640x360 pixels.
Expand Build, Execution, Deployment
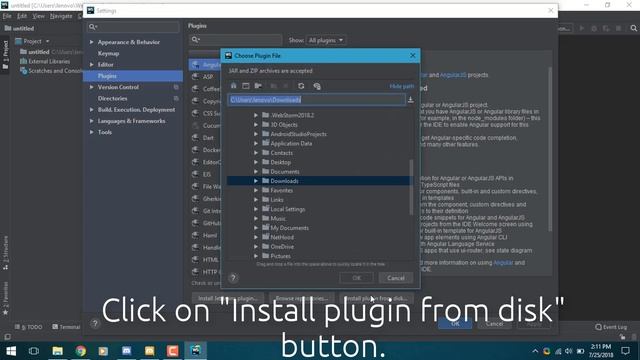(91, 110)
